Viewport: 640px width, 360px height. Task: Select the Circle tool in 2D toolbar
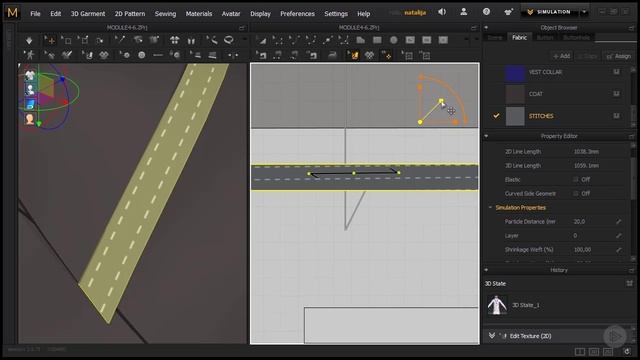393,40
